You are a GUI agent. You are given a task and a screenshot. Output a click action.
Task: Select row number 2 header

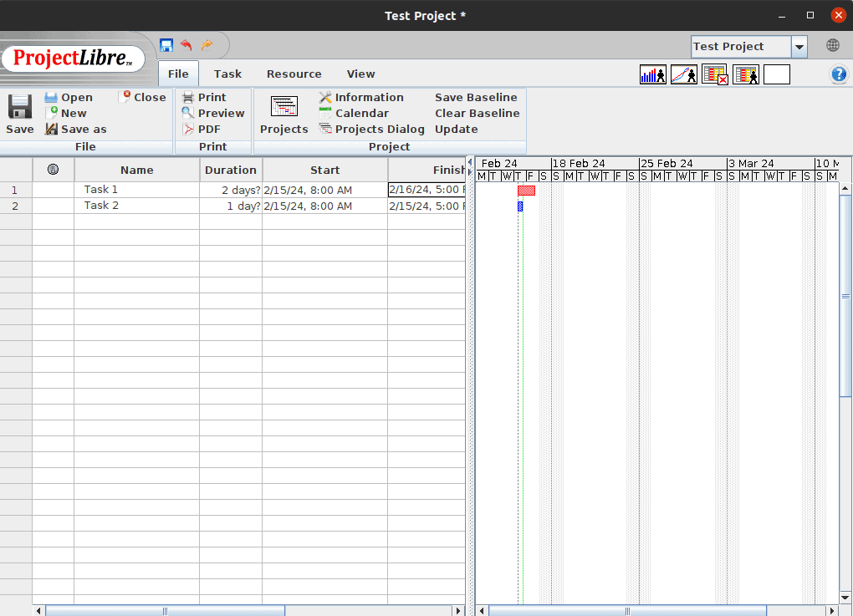(15, 206)
